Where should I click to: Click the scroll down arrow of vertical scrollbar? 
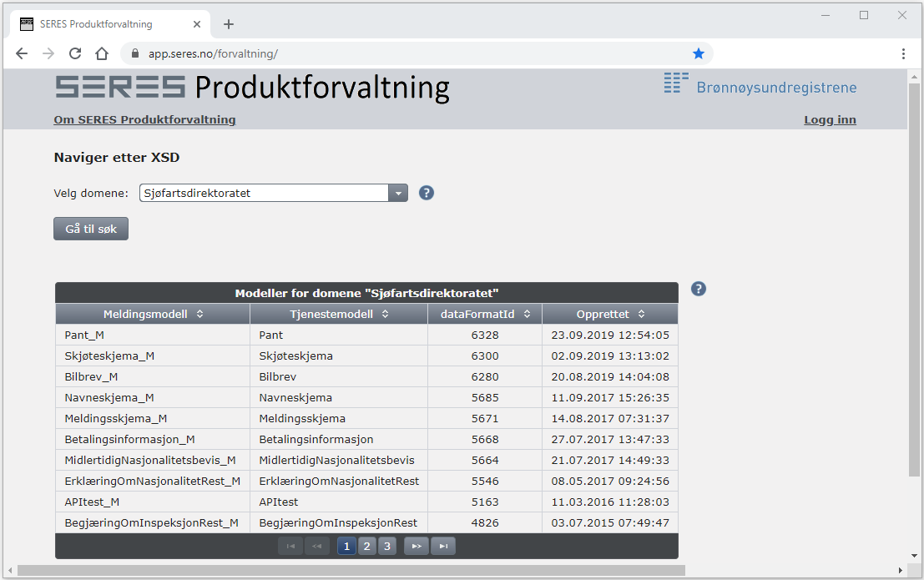coord(914,555)
